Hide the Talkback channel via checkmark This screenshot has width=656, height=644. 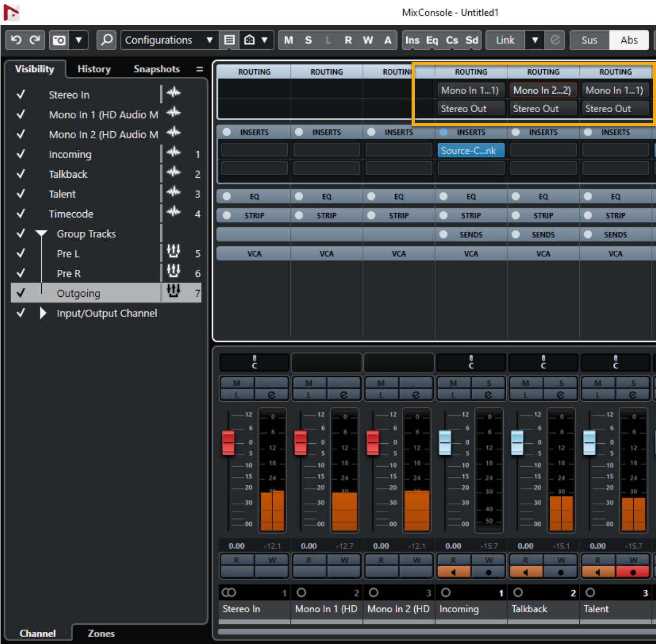click(x=21, y=174)
